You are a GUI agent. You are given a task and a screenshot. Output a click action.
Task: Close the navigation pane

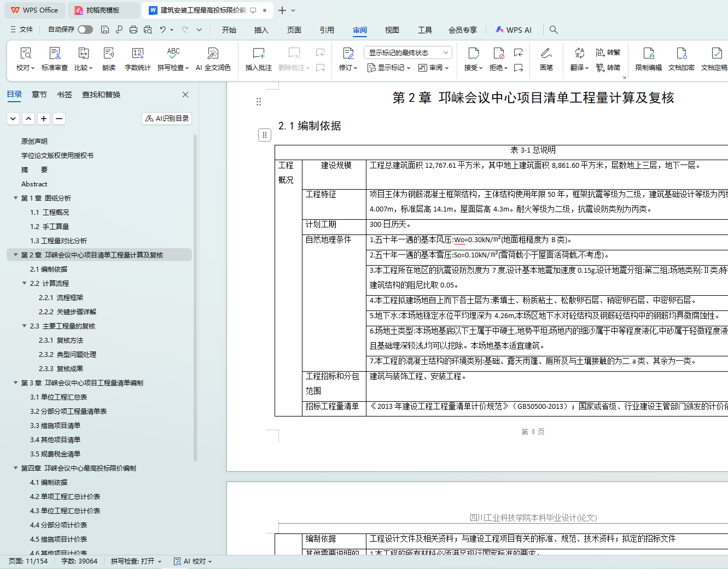pos(185,95)
